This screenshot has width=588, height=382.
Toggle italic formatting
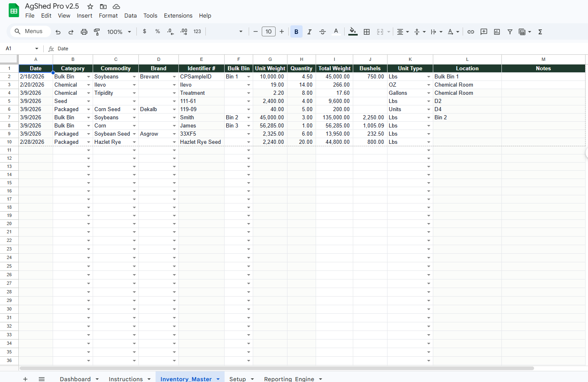click(x=310, y=32)
